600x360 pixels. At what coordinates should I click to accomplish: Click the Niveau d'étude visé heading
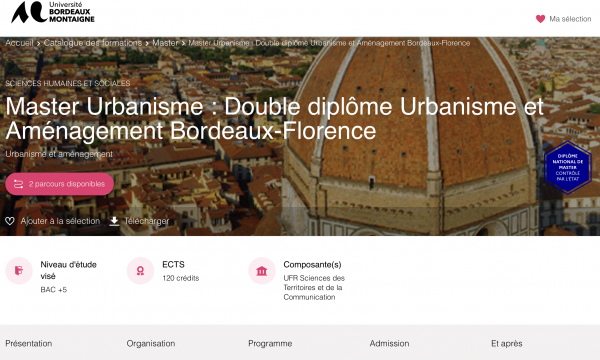tap(68, 270)
